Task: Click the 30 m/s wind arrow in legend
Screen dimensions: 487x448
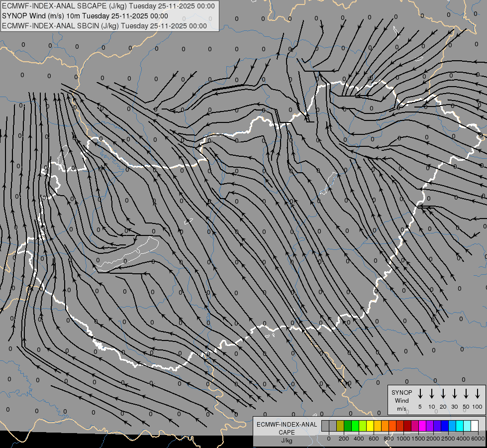Action: tap(455, 394)
